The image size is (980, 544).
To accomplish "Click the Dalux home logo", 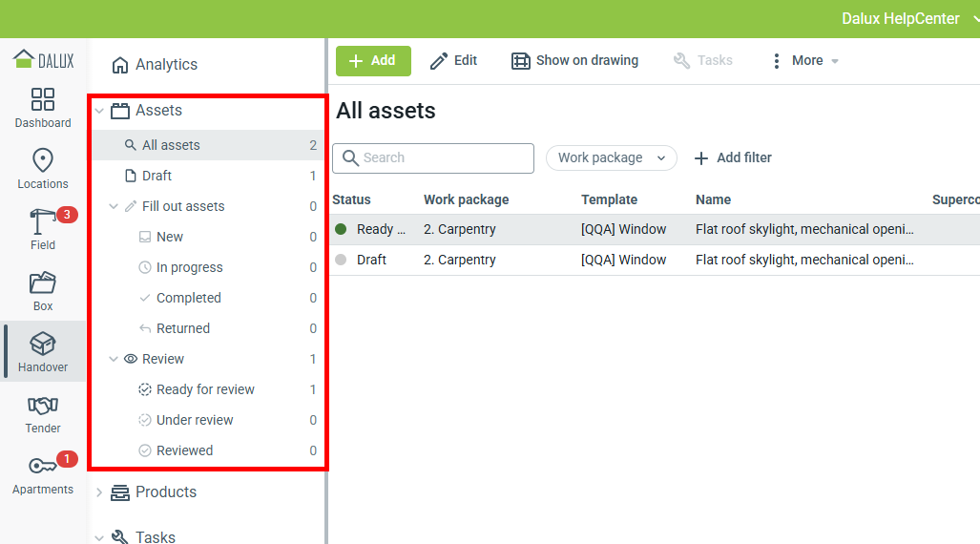I will [43, 59].
